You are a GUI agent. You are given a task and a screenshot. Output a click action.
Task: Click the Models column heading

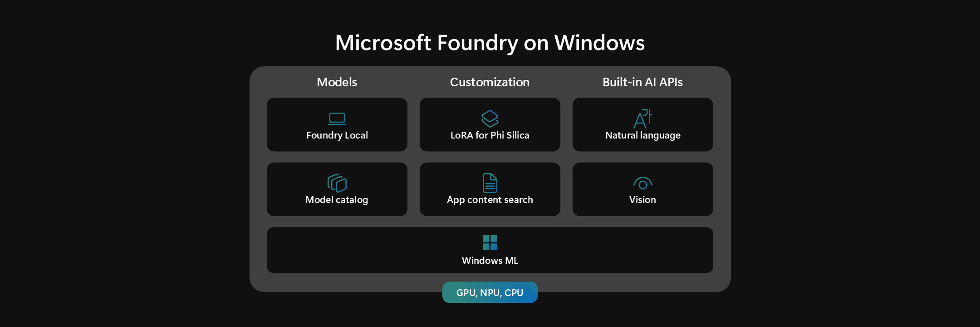tap(337, 82)
